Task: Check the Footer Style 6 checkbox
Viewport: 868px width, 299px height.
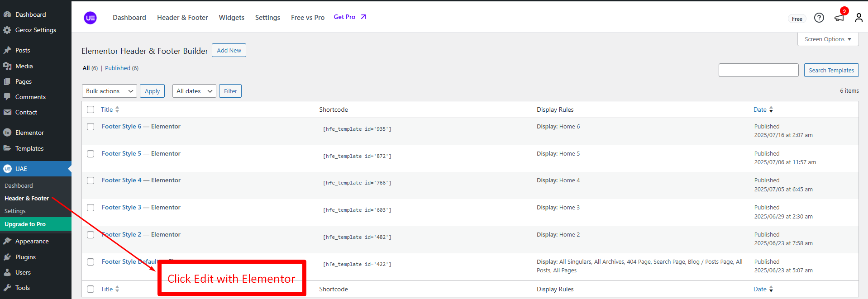Action: 91,127
